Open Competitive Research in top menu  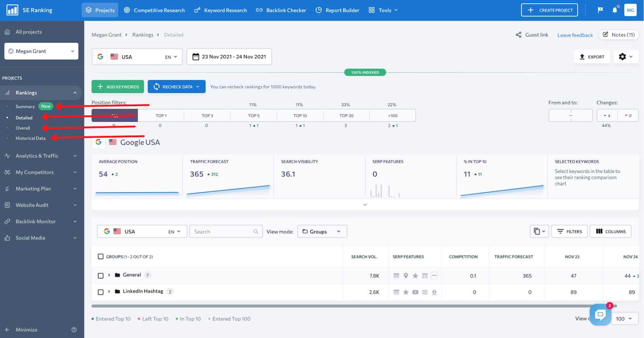(155, 10)
